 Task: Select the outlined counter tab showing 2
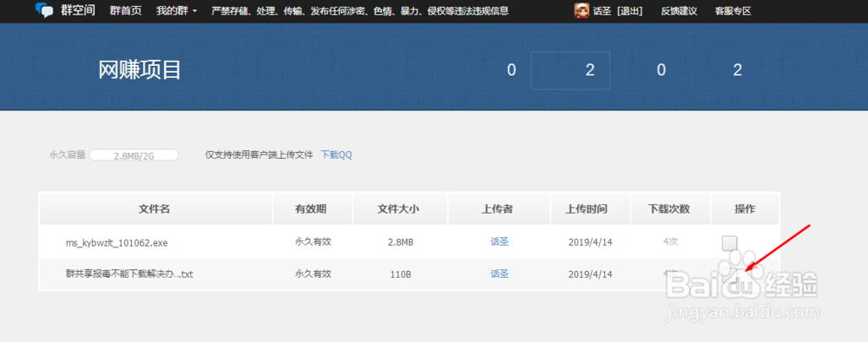click(x=570, y=70)
